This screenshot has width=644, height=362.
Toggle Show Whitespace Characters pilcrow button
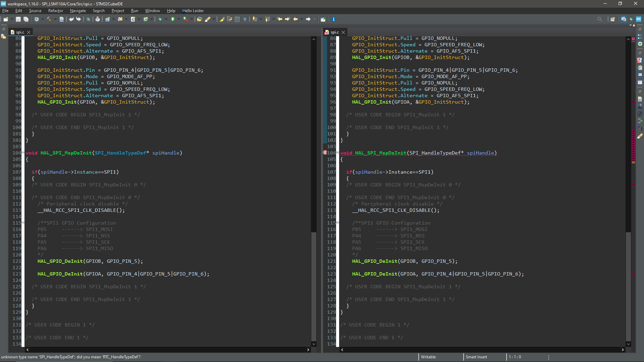coord(245,19)
